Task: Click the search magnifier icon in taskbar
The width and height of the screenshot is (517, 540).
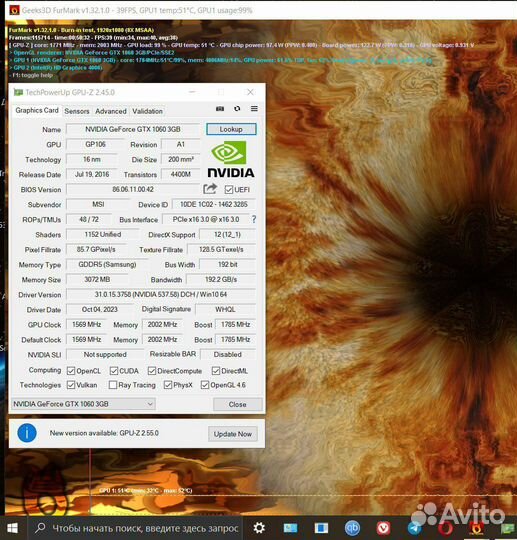Action: [x=40, y=528]
